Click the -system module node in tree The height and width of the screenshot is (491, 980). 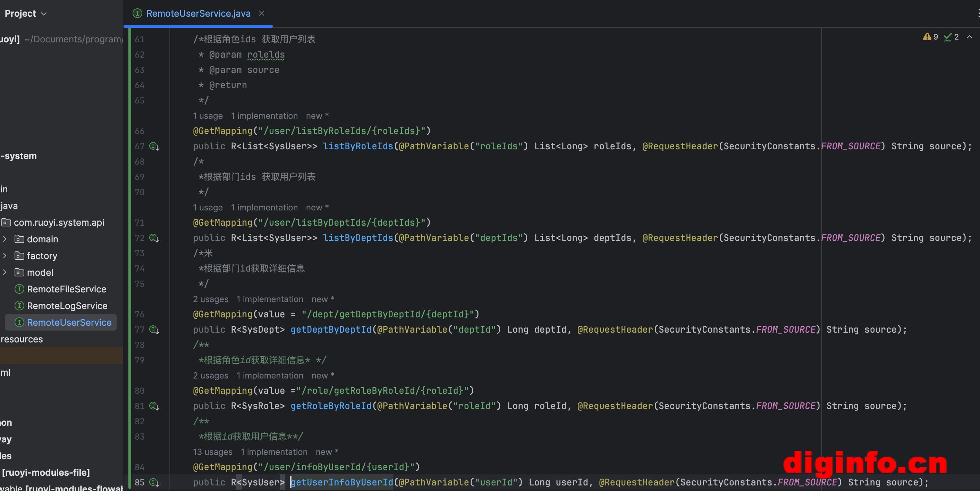click(x=19, y=156)
